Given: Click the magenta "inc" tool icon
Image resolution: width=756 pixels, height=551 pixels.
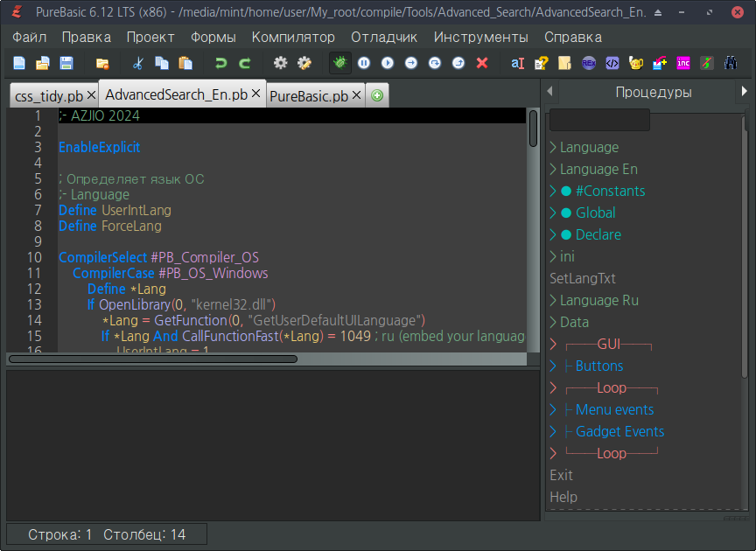Looking at the screenshot, I should coord(683,63).
